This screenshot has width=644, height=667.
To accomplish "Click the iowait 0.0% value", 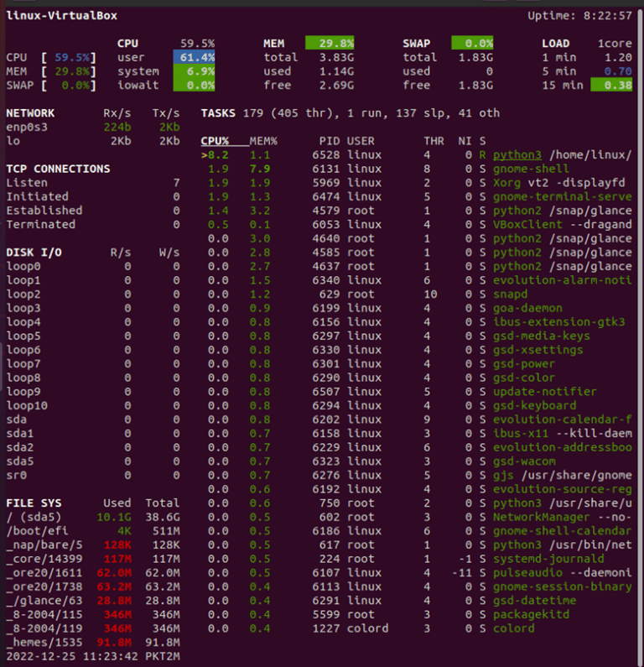I will (194, 86).
